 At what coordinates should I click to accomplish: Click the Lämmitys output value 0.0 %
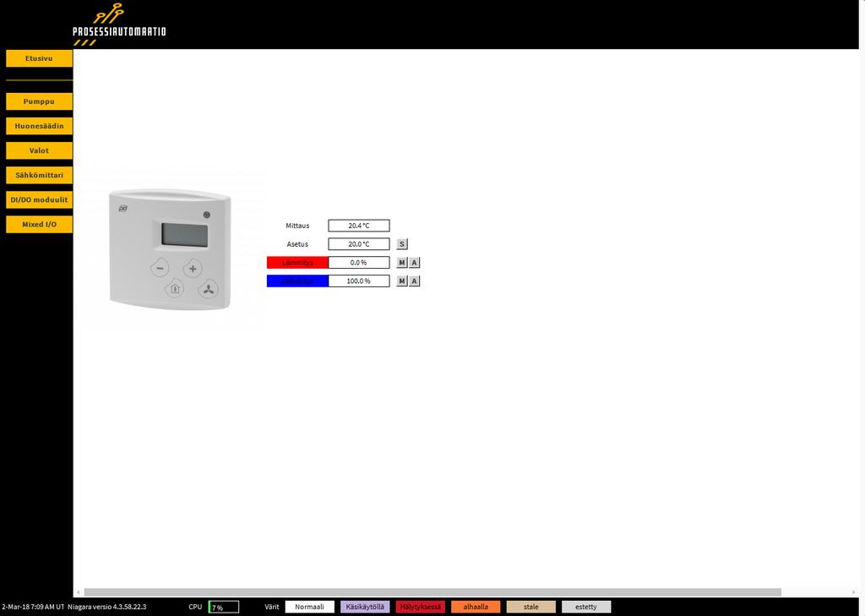(x=359, y=263)
